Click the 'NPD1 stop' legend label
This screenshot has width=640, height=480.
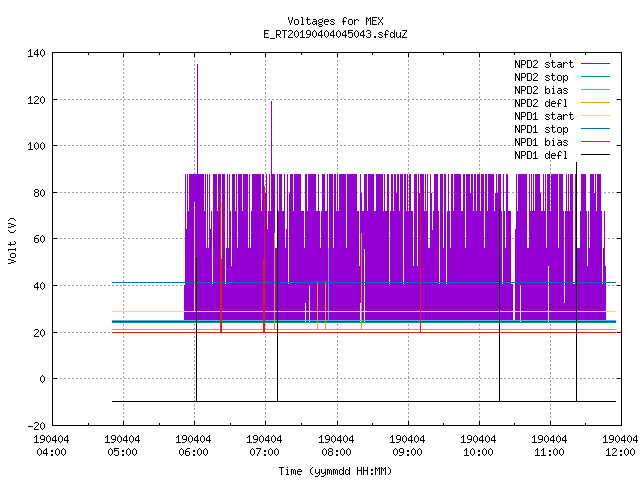(x=541, y=129)
